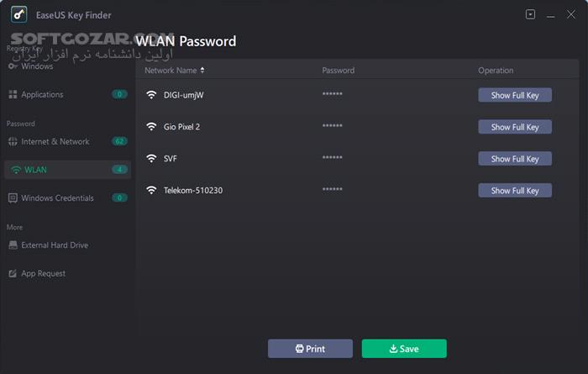
Task: Click wifi icon beside Gio Pixel 2
Action: click(151, 127)
